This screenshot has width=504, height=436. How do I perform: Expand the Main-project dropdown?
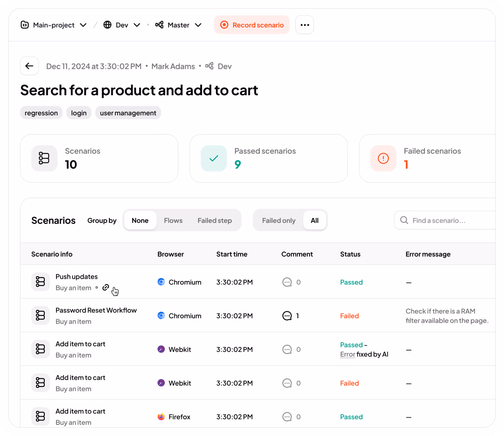[x=54, y=25]
